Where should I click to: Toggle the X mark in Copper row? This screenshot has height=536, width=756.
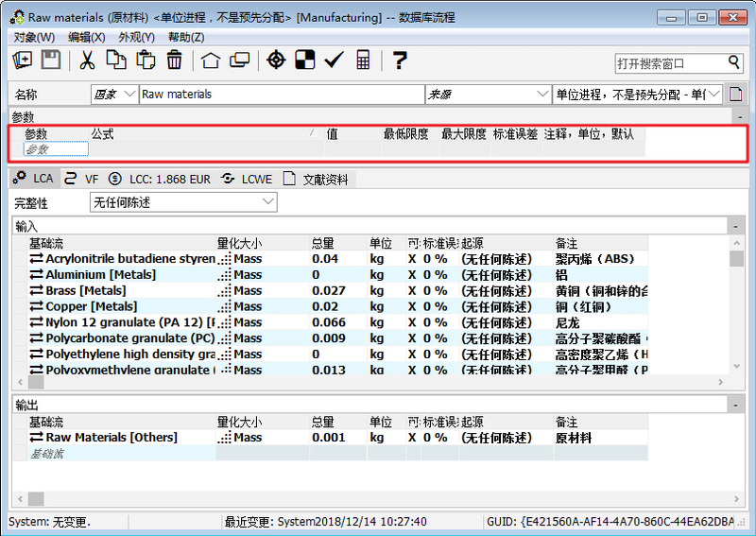click(411, 306)
